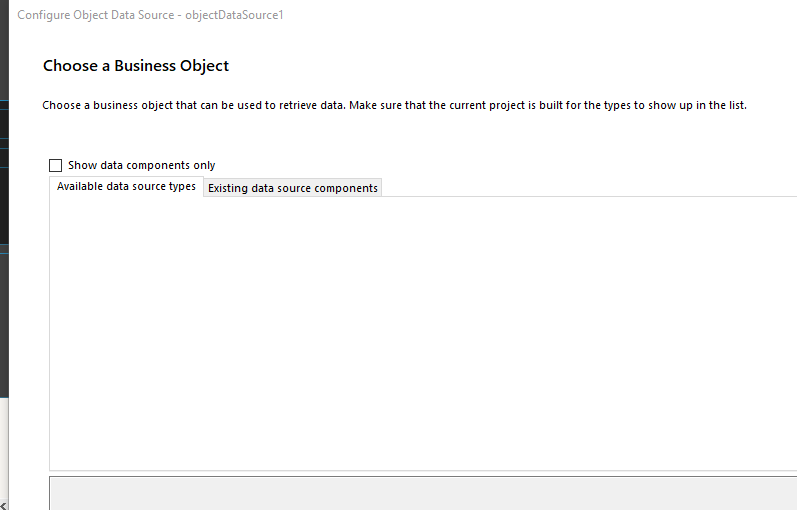
Task: Click the Configure Object Data Source title bar
Action: (x=150, y=15)
